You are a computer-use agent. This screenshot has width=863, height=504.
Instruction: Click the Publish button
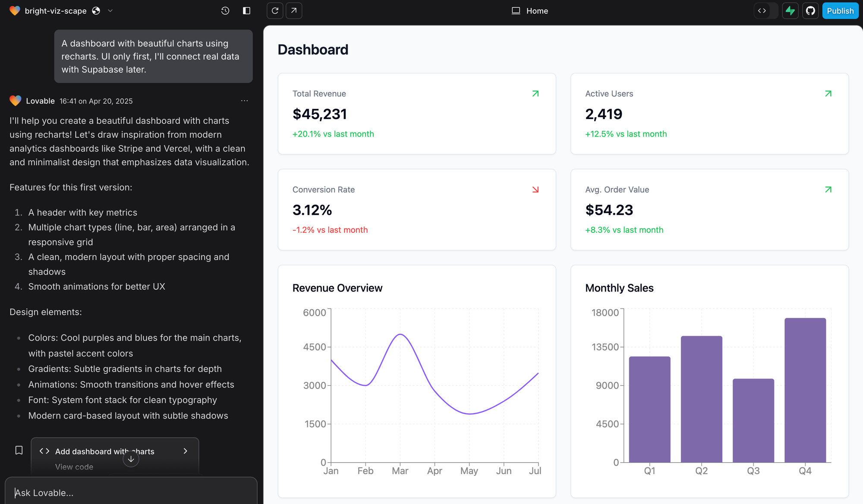840,11
